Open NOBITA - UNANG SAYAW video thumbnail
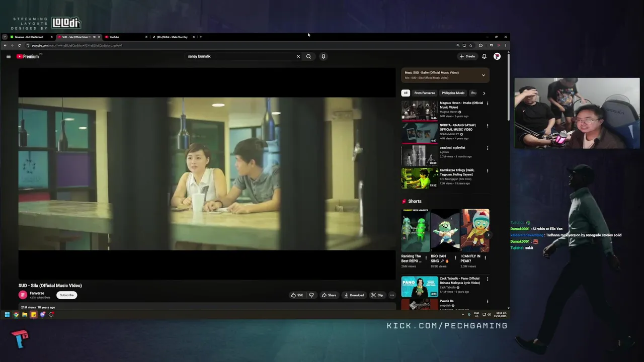This screenshot has width=644, height=362. point(420,133)
